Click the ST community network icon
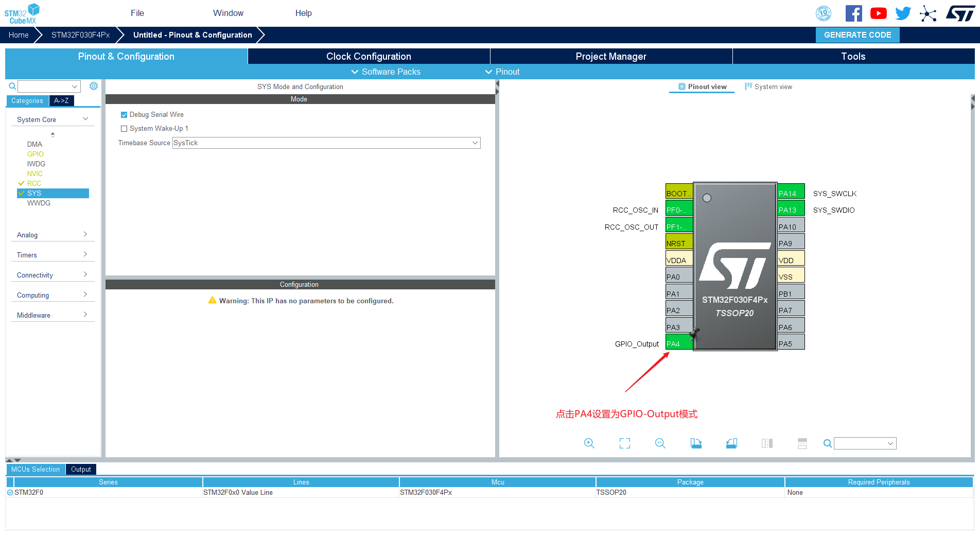The width and height of the screenshot is (980, 536). click(x=928, y=13)
